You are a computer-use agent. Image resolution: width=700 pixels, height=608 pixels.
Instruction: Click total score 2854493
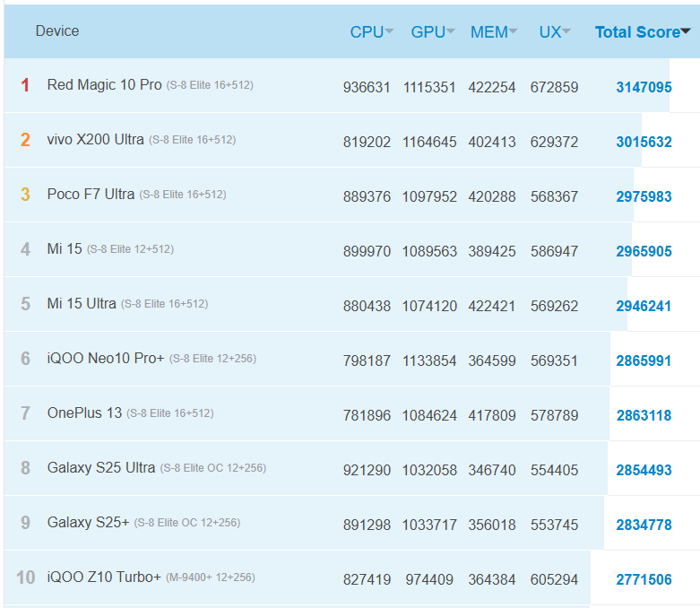click(644, 471)
